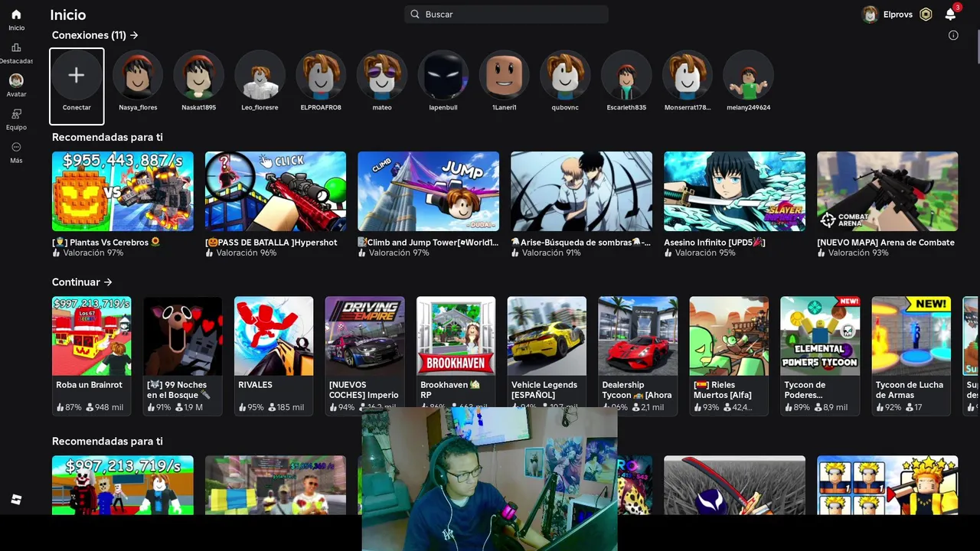Open RIVALES game card
The width and height of the screenshot is (980, 551).
click(273, 356)
